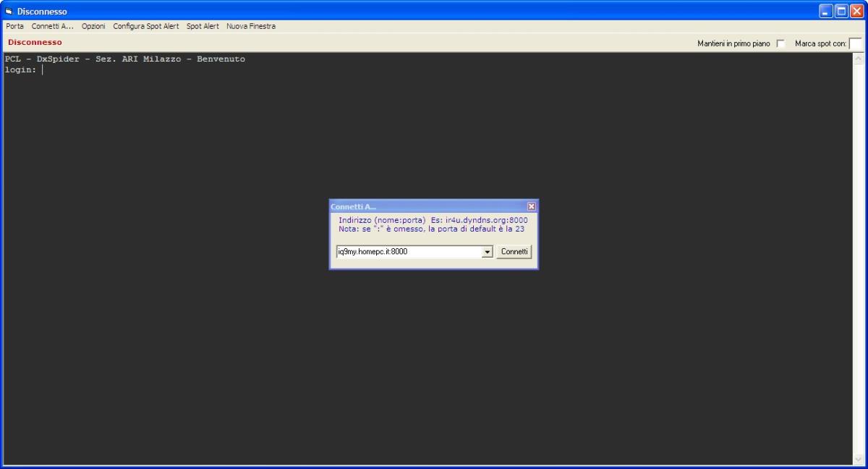
Task: Click the Marca spot con input box
Action: 855,43
